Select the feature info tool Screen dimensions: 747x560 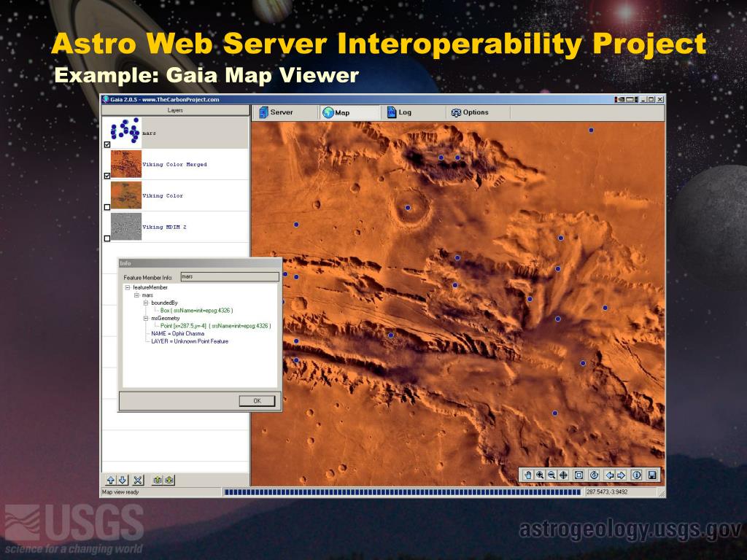pos(636,475)
